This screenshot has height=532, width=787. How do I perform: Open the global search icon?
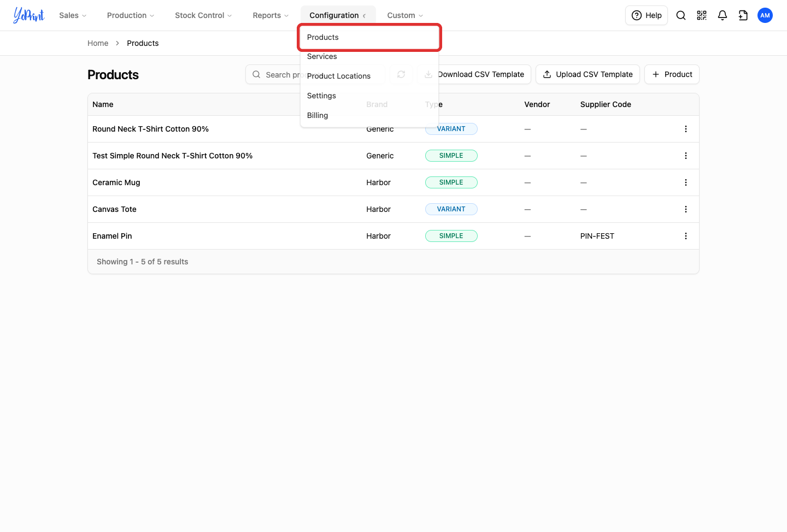(x=681, y=15)
